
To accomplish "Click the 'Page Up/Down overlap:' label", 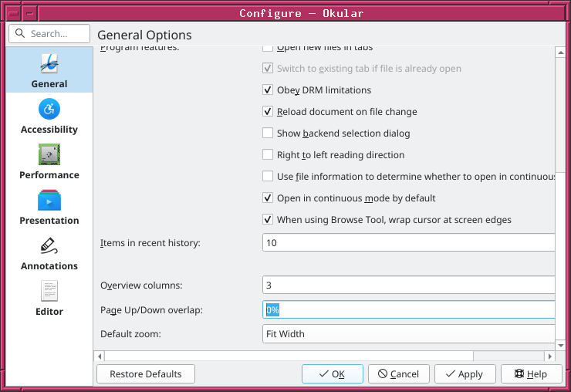I will 151,310.
